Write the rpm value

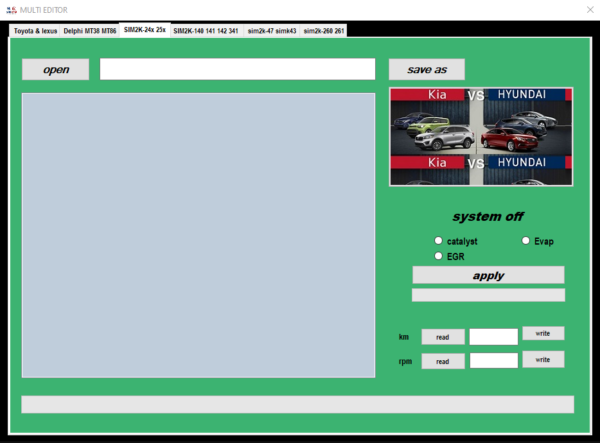coord(543,360)
